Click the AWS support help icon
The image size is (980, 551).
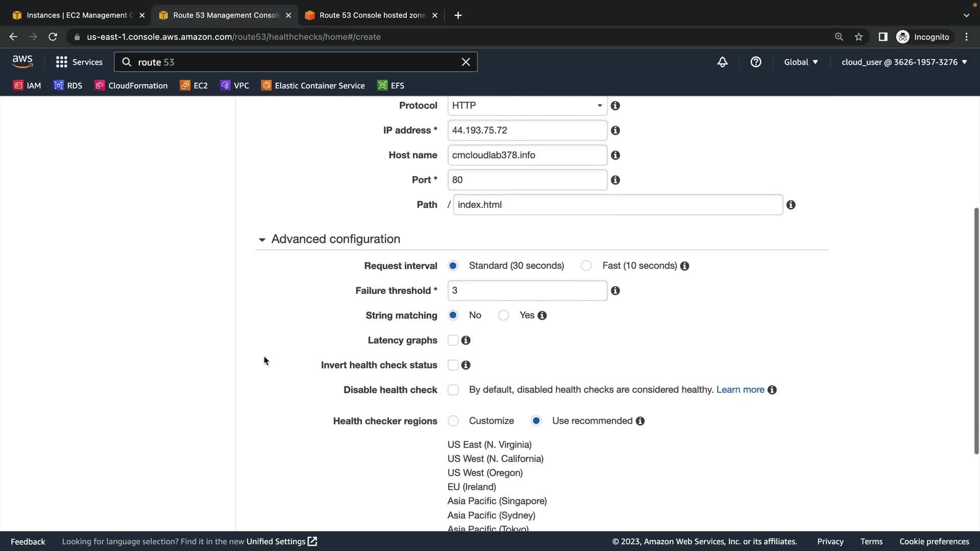(755, 62)
